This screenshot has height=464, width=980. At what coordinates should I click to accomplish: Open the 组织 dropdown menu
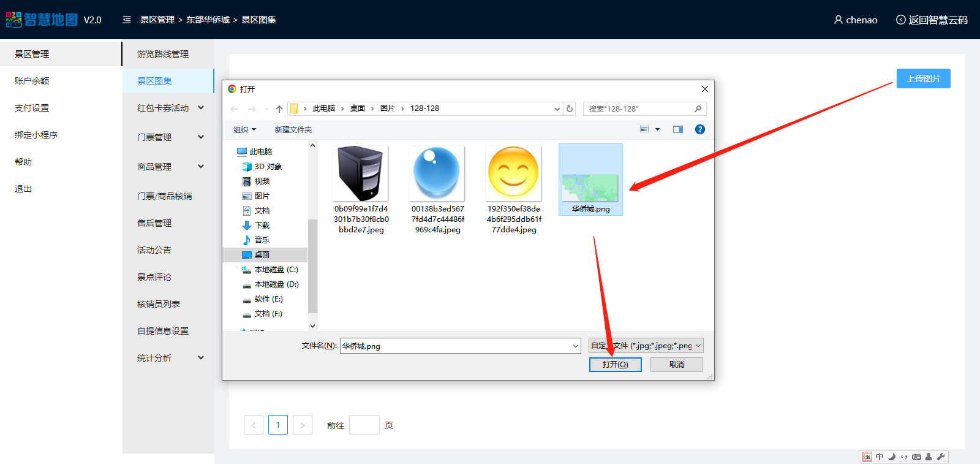(x=244, y=130)
